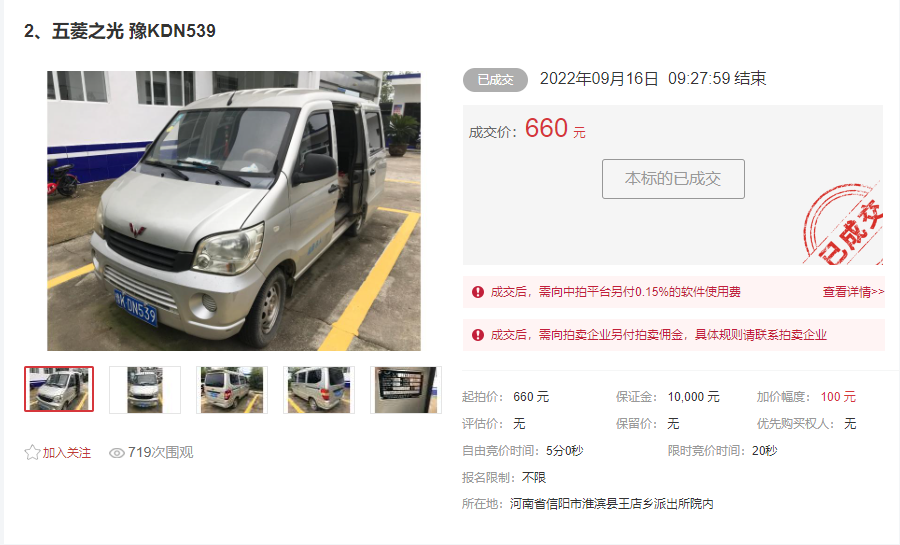Click the auction commission notice text
900x545 pixels.
[658, 335]
